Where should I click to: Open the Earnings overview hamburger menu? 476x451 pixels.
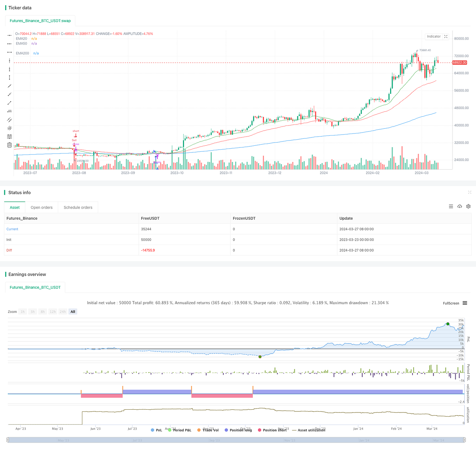click(465, 303)
